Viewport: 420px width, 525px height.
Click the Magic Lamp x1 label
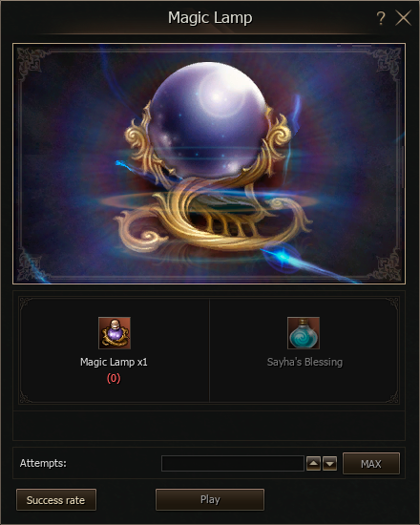click(x=114, y=362)
